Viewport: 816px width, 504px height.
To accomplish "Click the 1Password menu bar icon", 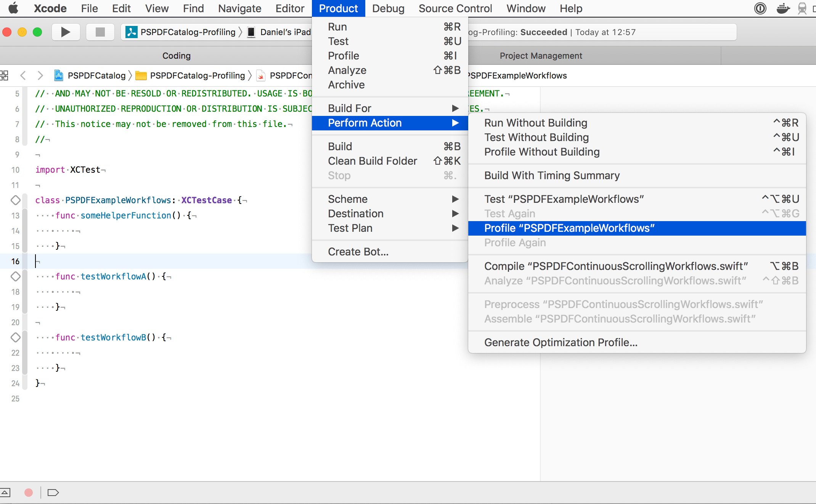I will click(x=760, y=8).
